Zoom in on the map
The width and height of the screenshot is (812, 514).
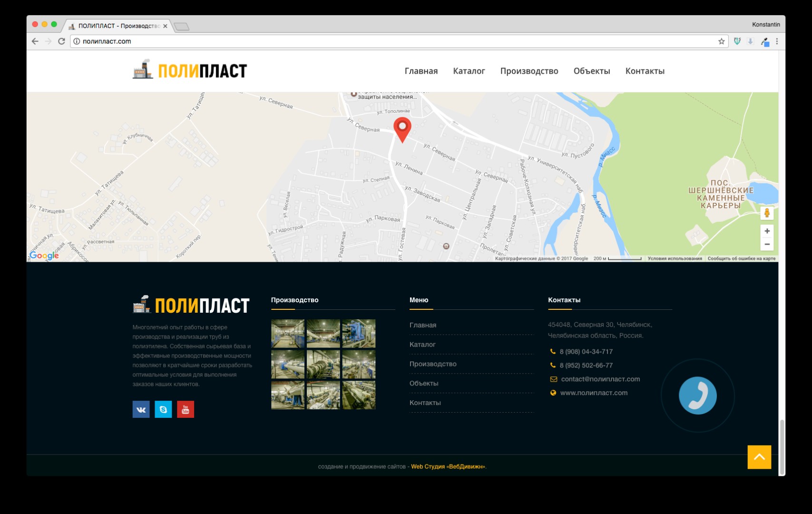(x=767, y=231)
